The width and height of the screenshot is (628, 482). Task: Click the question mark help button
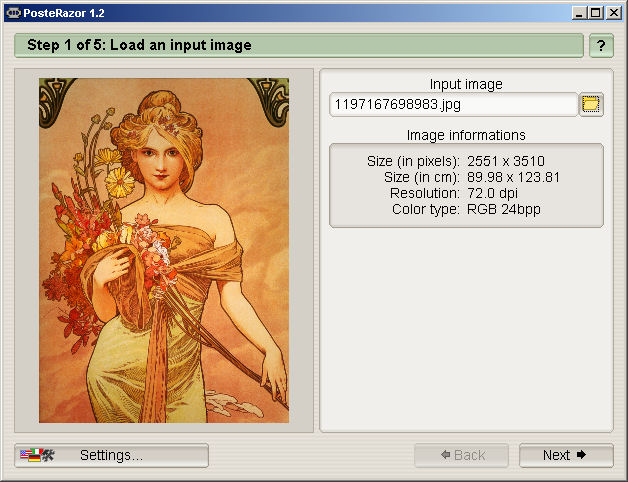(601, 46)
